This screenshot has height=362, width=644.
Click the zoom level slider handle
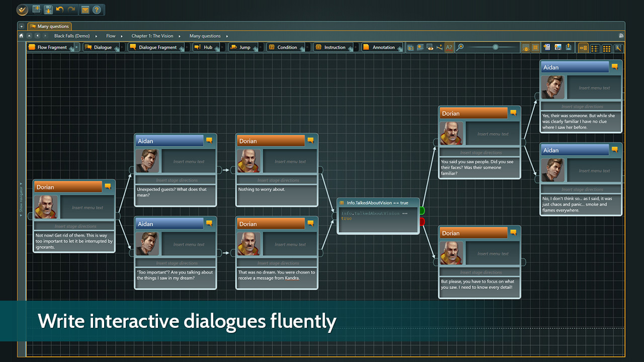point(496,47)
